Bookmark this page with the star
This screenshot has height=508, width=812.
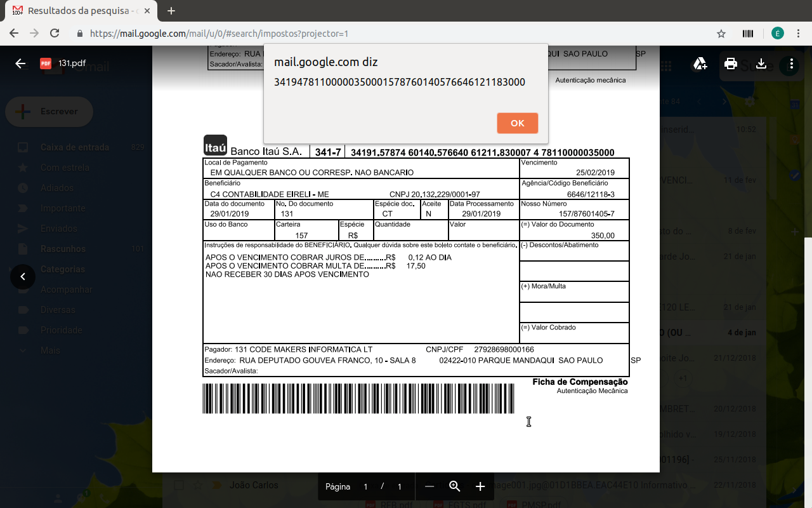click(721, 34)
